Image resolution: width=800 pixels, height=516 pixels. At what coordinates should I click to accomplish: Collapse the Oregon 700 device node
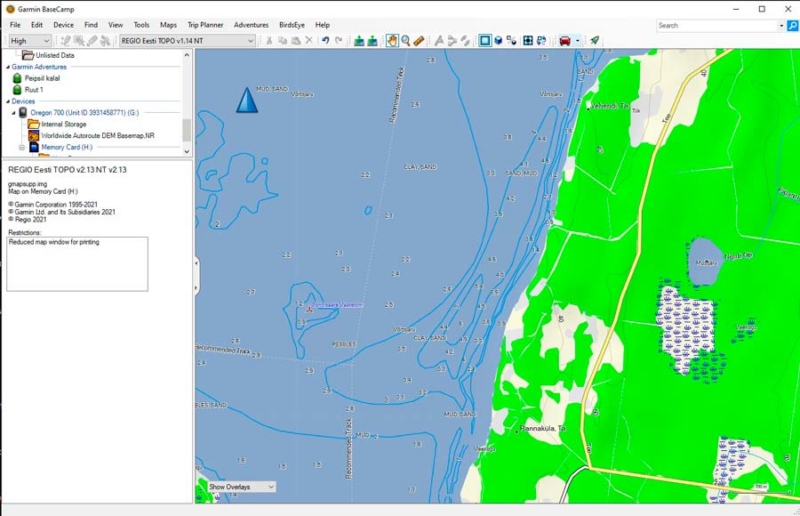point(14,113)
